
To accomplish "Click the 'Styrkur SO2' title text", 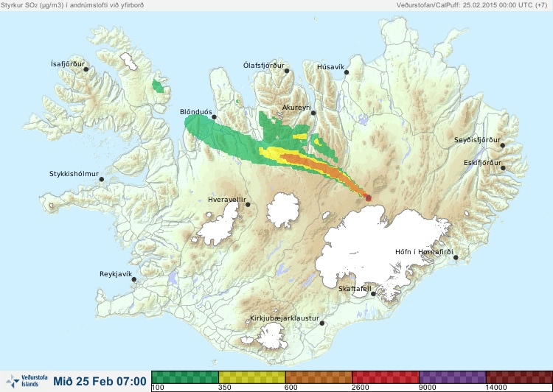I will tap(20, 5).
